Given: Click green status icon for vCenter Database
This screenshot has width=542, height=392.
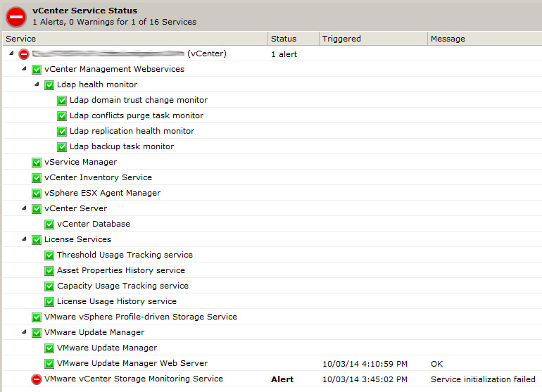Looking at the screenshot, I should [x=49, y=225].
